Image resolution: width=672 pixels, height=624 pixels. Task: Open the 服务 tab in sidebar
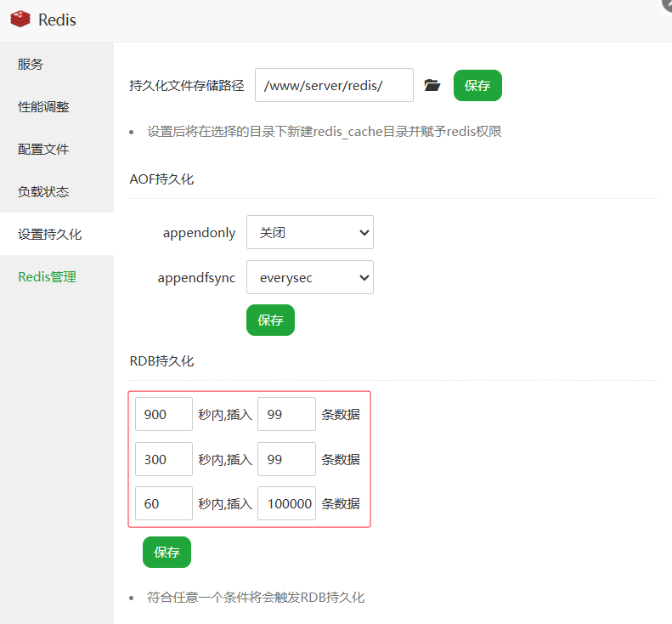point(31,65)
